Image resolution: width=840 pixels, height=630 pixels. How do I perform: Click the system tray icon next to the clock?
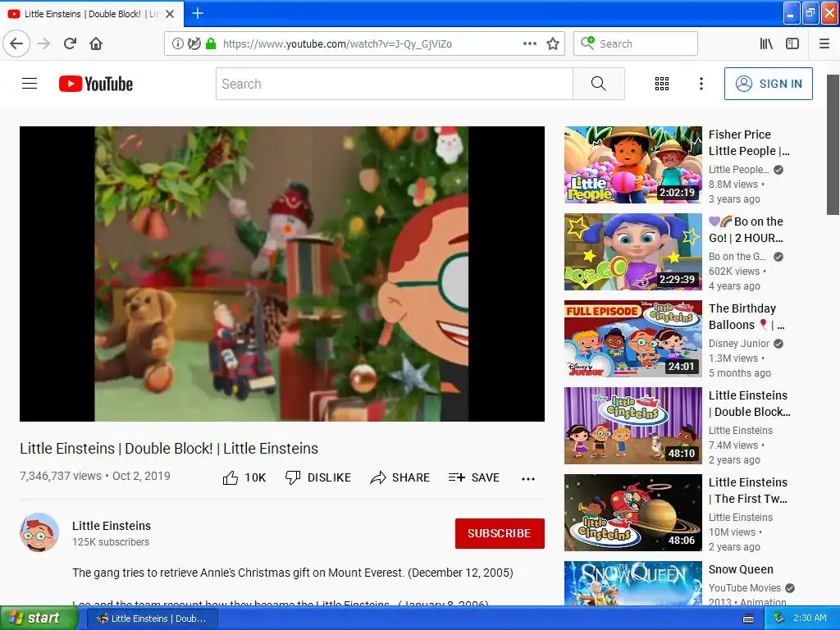click(x=779, y=619)
